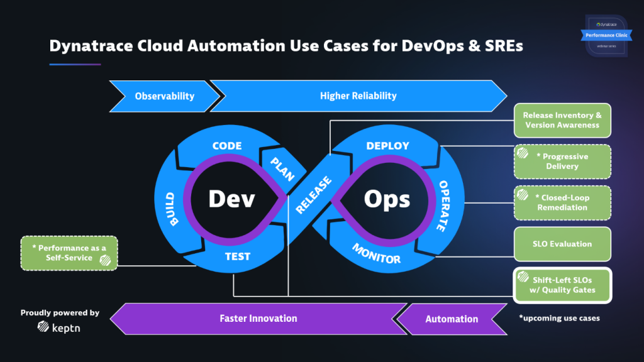Toggle 'Closed-Loop Remediation' upcoming use case
644x362 pixels.
(562, 202)
